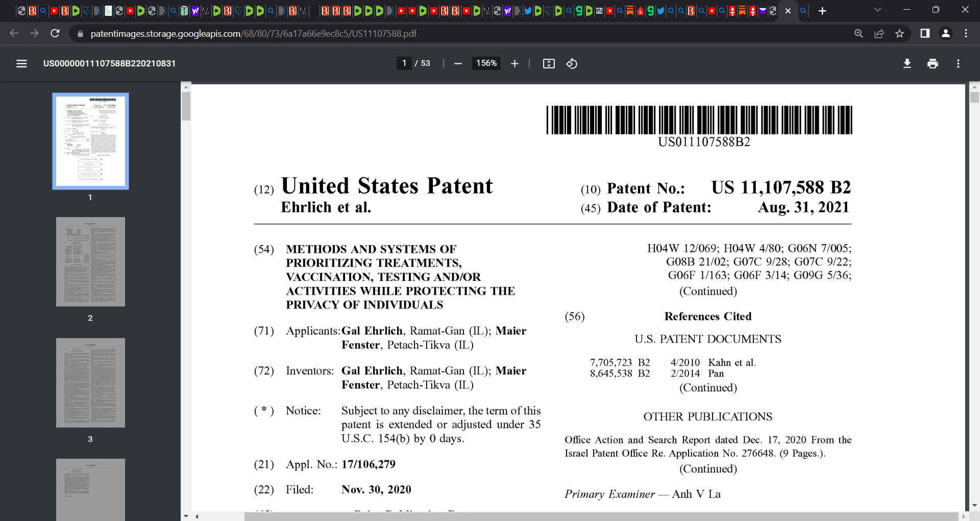The height and width of the screenshot is (521, 980).
Task: Click the filed date Nov. 30, 2020
Action: [376, 490]
